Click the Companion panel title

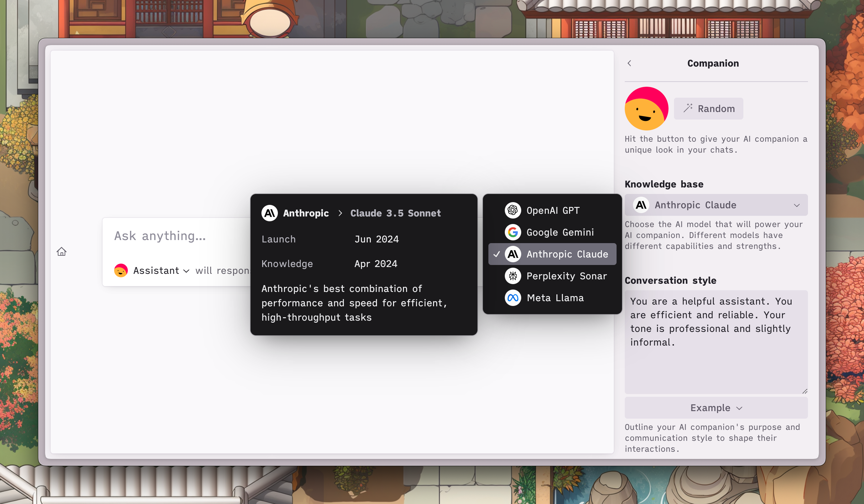click(713, 63)
